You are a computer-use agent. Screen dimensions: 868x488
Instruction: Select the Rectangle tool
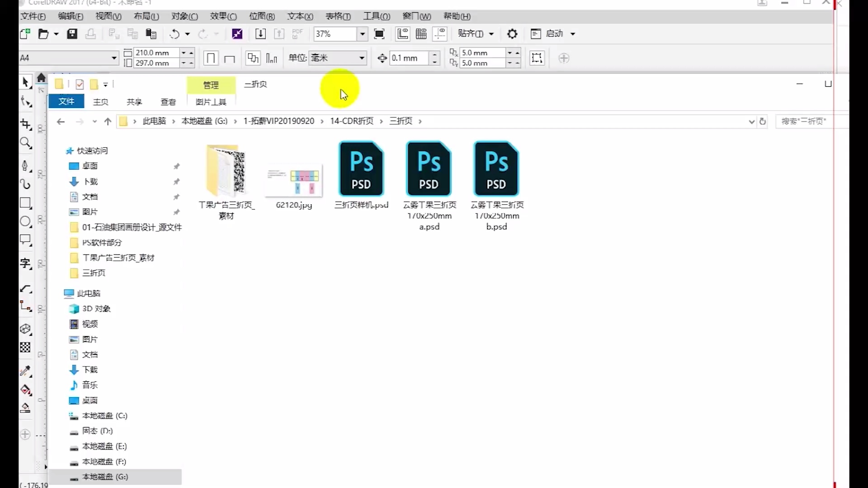25,203
